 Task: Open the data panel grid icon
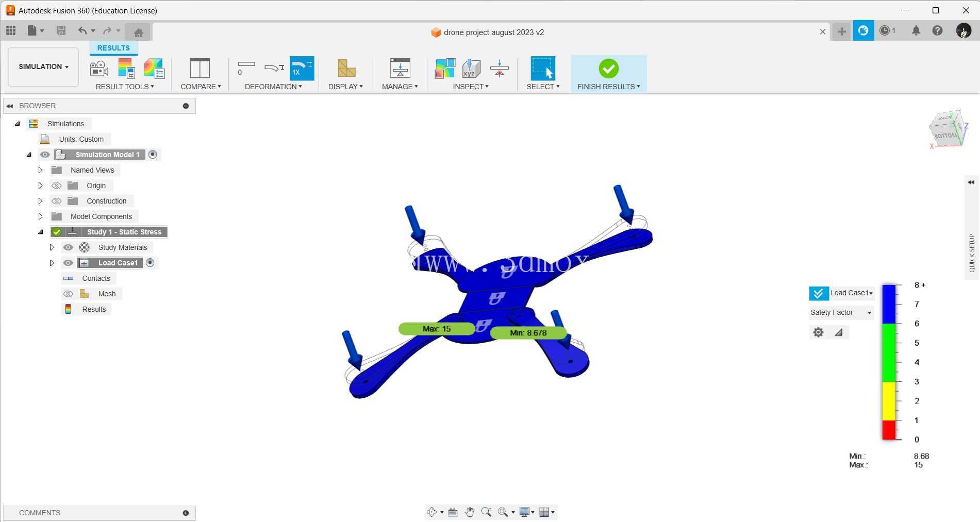pyautogui.click(x=11, y=31)
